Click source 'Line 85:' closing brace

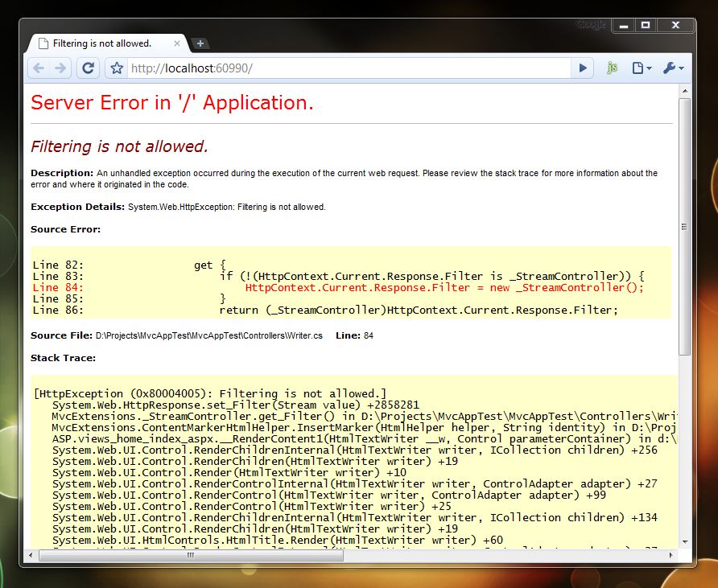click(129, 298)
